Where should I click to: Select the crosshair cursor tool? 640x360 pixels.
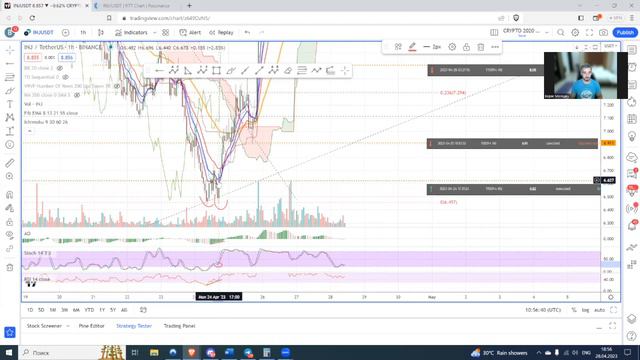point(10,50)
